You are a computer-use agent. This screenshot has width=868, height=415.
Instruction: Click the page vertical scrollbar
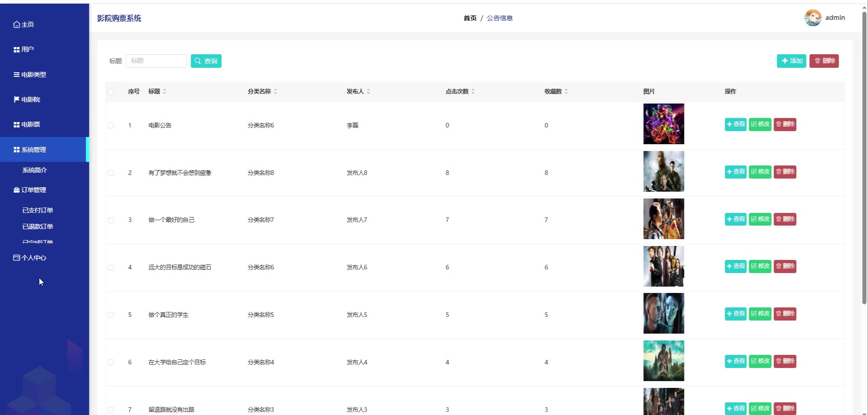coord(864,158)
